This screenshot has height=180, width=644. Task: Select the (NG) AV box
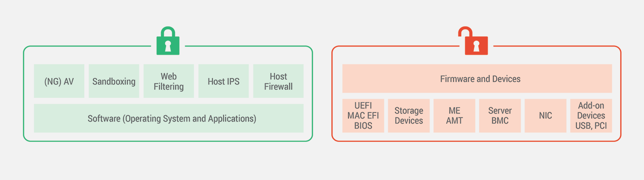pyautogui.click(x=59, y=81)
